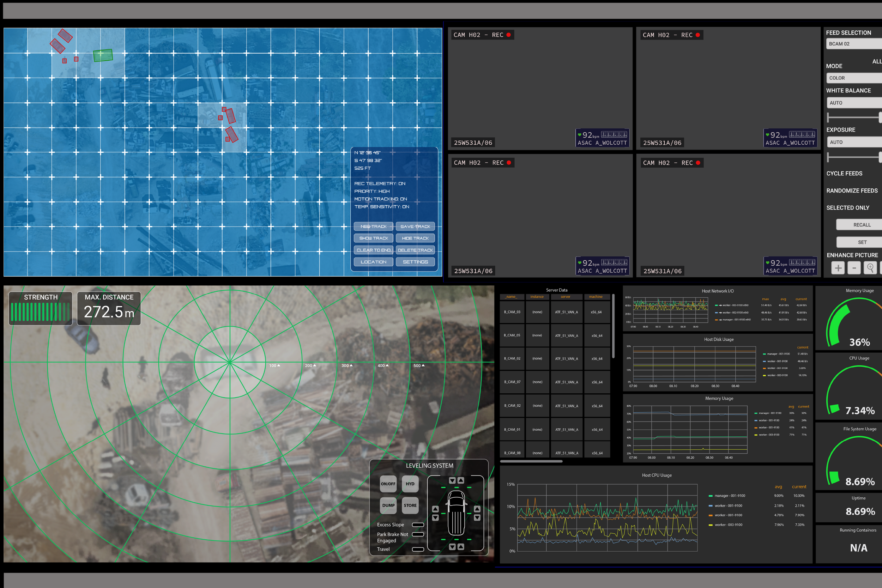Select the truck icon in Leveling System

457,513
